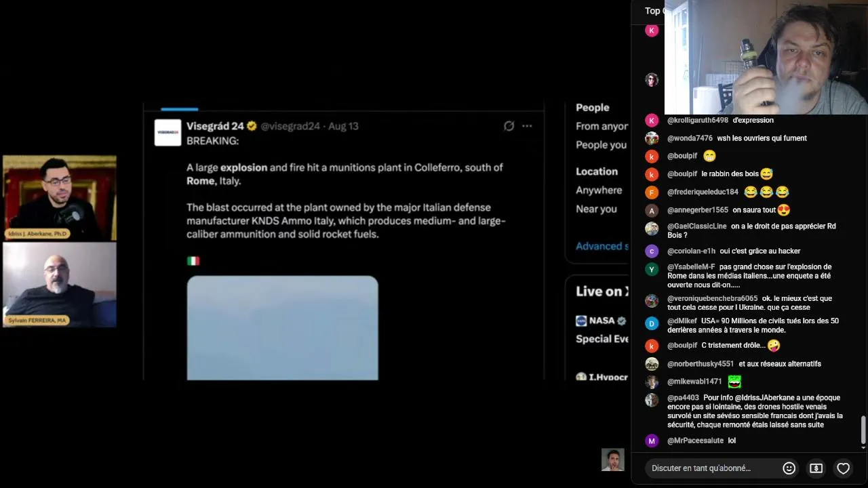868x488 pixels.
Task: Click the username @MrPaceesalute in chat
Action: 695,441
